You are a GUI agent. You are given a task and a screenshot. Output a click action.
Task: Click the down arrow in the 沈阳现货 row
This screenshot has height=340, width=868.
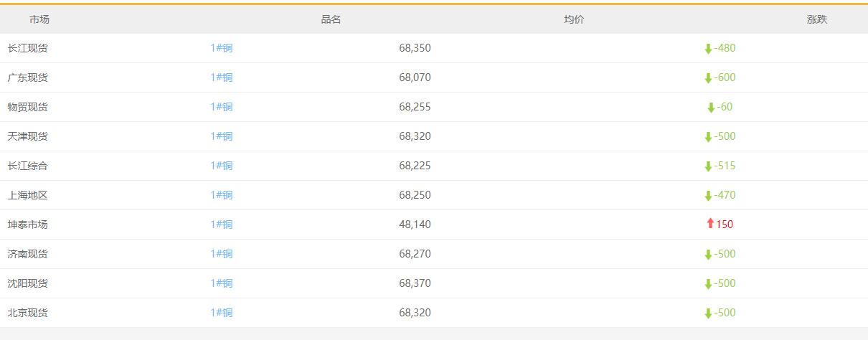click(x=708, y=284)
